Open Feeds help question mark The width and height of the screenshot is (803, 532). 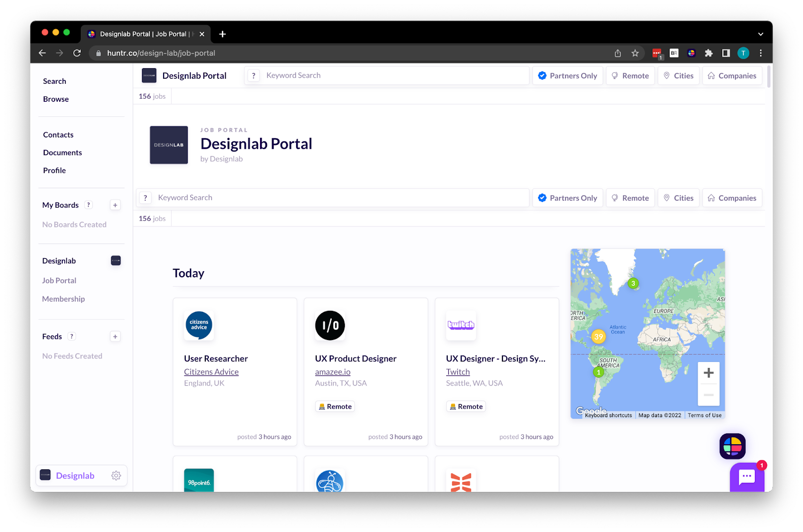tap(72, 336)
